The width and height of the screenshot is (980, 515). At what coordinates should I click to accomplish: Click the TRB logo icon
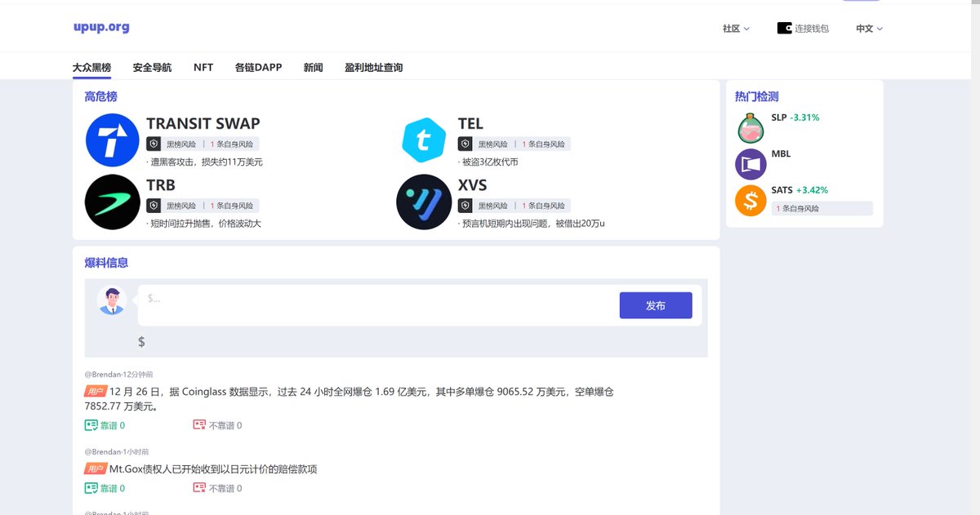click(113, 202)
